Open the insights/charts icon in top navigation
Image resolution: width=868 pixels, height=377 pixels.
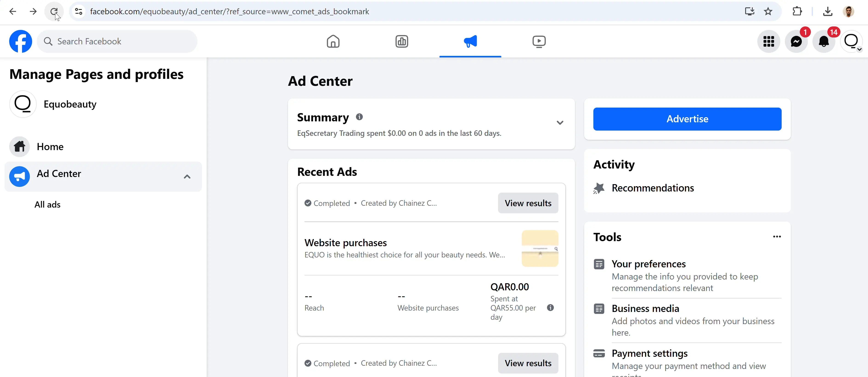point(402,41)
